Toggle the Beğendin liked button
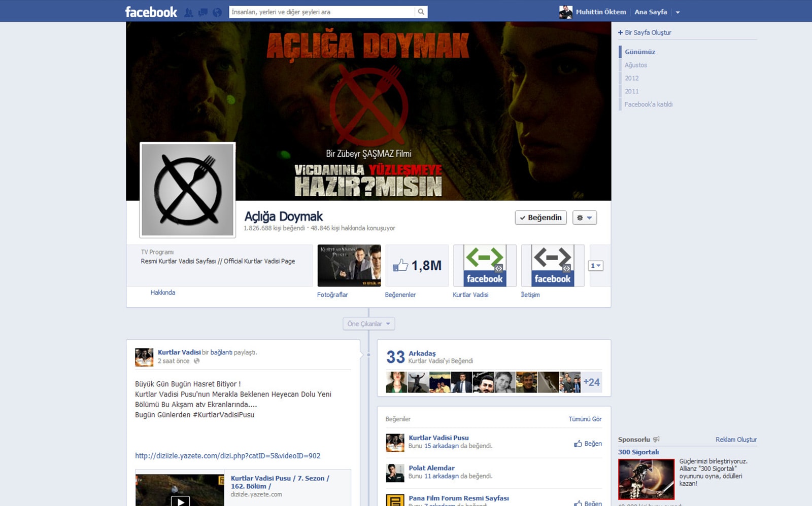Viewport: 812px width, 506px height. (540, 218)
